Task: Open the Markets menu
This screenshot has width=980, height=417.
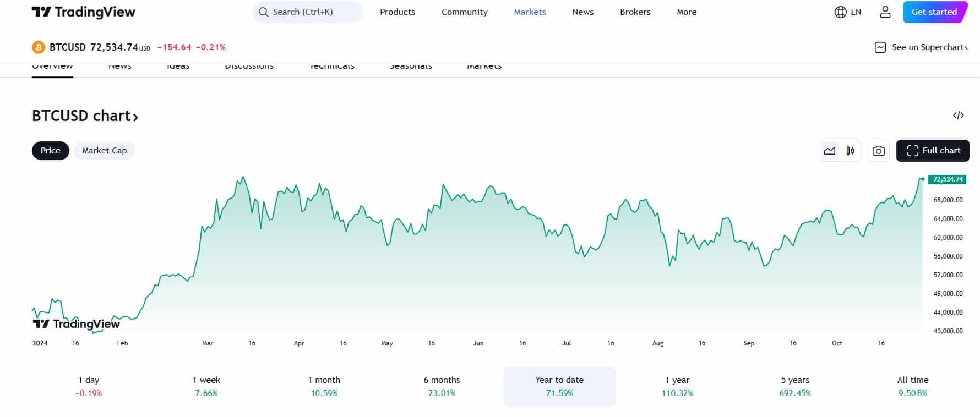Action: pyautogui.click(x=530, y=12)
